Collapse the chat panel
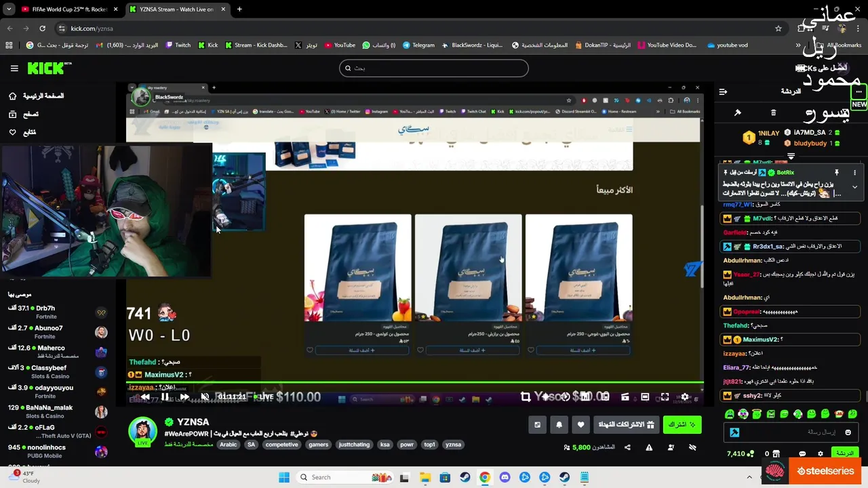The height and width of the screenshot is (488, 868). tap(723, 91)
